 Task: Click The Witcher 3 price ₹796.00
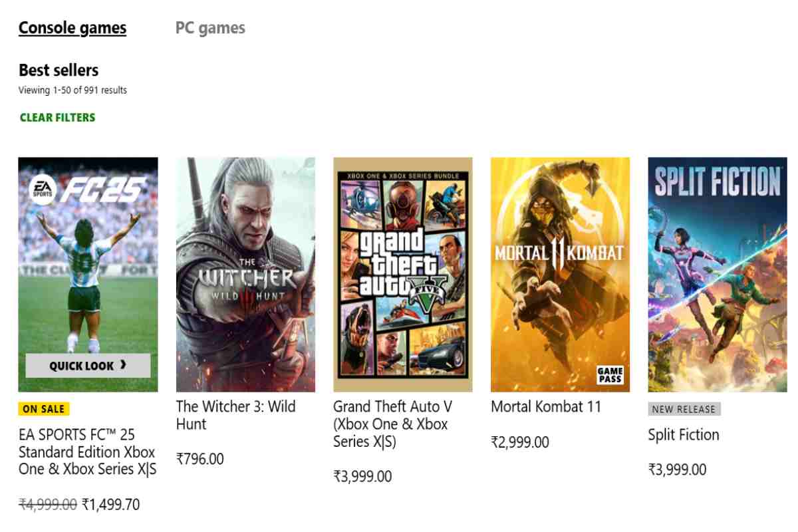(200, 458)
